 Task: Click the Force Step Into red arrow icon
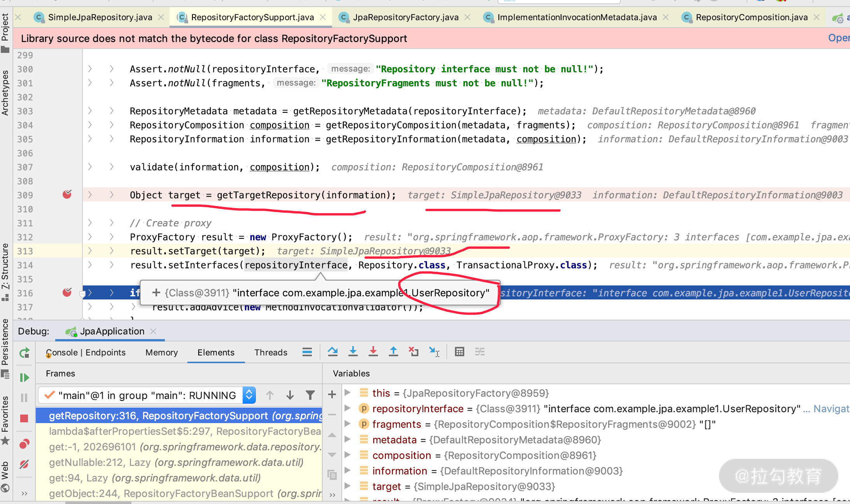pos(373,352)
